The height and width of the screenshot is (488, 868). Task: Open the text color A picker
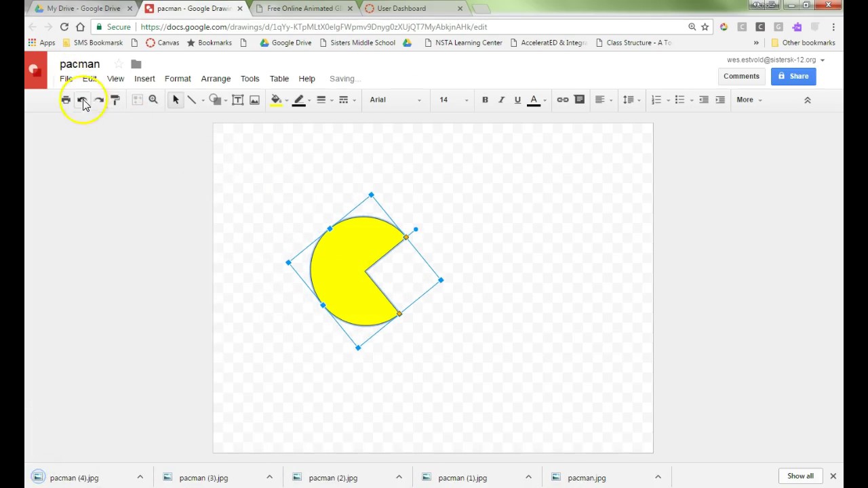[x=534, y=100]
